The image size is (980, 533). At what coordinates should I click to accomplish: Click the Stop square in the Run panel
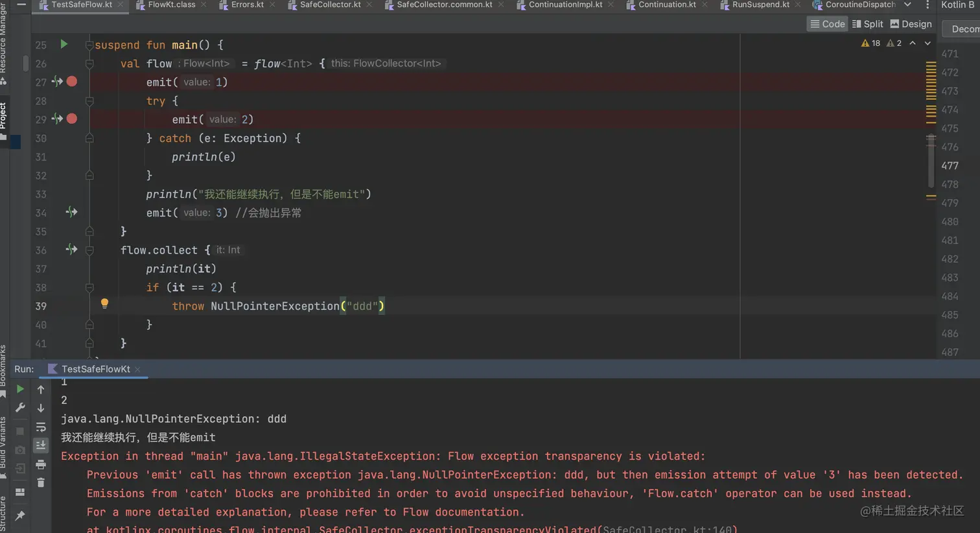[20, 431]
